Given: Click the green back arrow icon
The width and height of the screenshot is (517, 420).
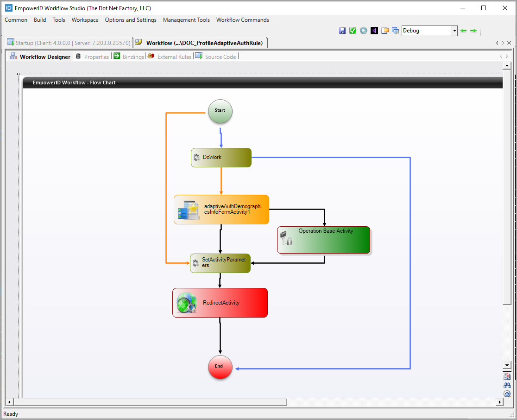Looking at the screenshot, I should click(463, 31).
